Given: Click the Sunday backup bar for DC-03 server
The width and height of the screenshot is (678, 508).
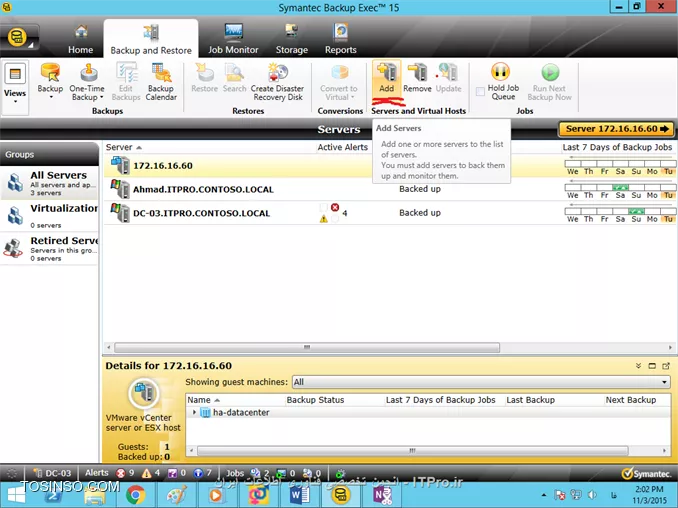Looking at the screenshot, I should (636, 211).
